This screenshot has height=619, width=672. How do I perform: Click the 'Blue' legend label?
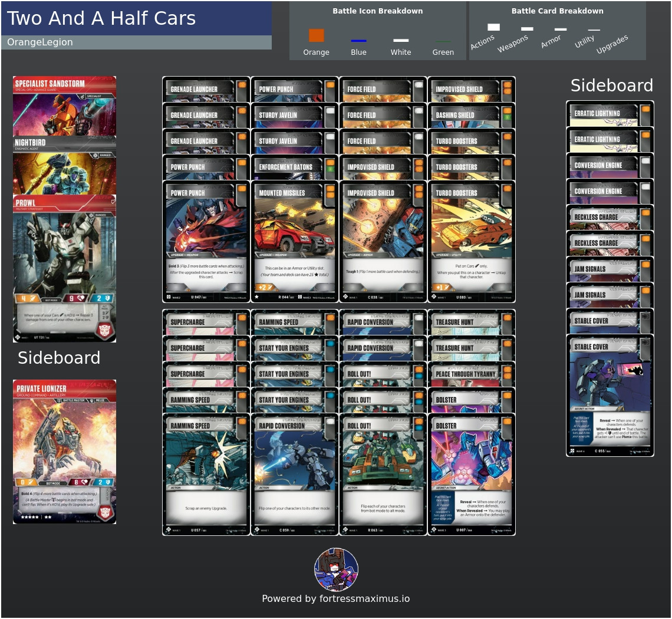358,52
